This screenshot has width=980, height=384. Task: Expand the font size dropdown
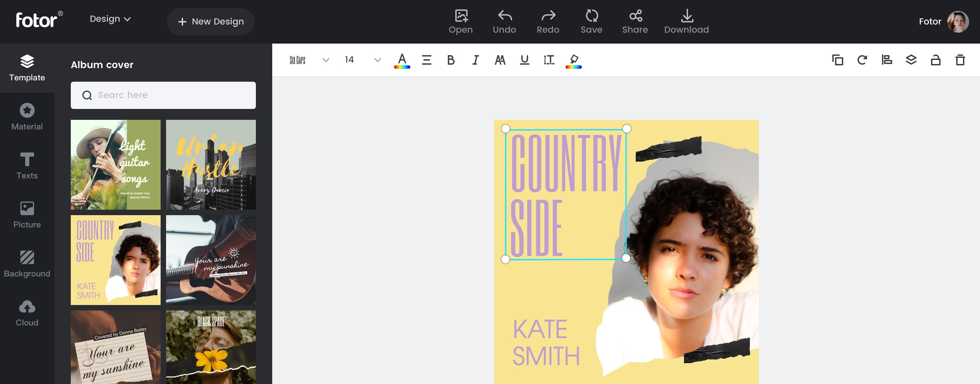377,60
